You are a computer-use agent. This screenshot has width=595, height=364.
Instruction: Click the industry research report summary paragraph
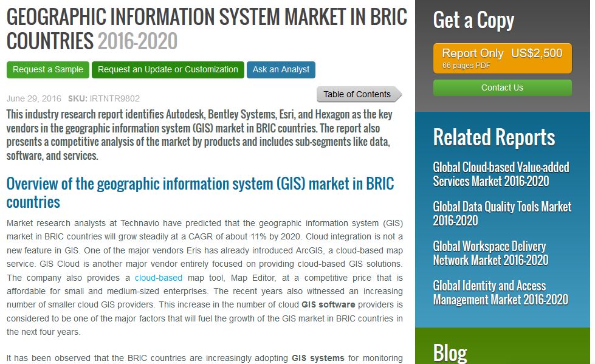coord(199,135)
